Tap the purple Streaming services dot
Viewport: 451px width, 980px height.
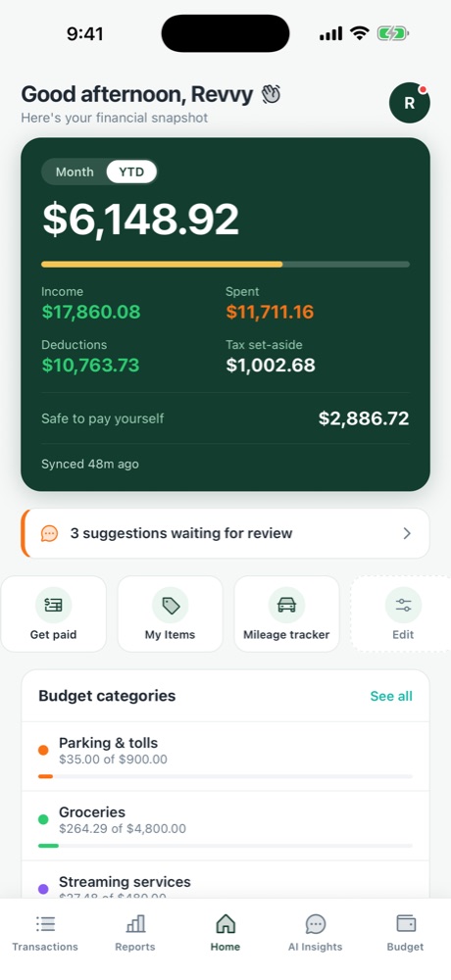pos(43,889)
